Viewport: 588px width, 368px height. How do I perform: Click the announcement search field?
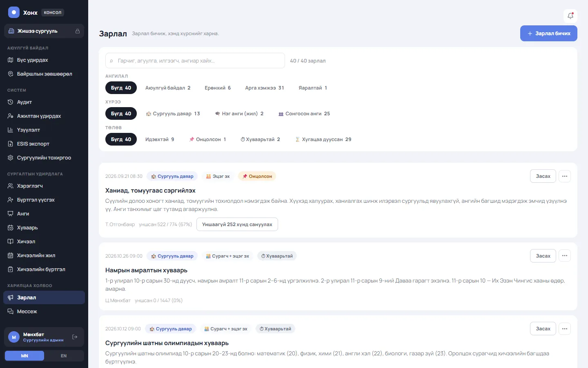pos(195,61)
